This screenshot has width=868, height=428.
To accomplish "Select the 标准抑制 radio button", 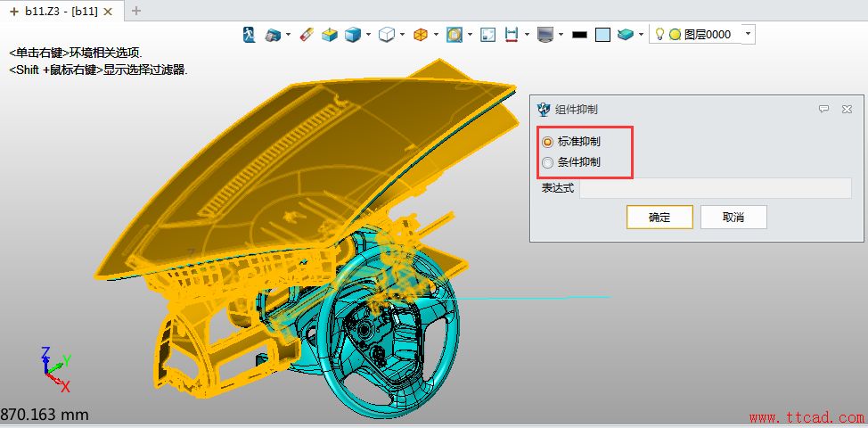I will (547, 142).
